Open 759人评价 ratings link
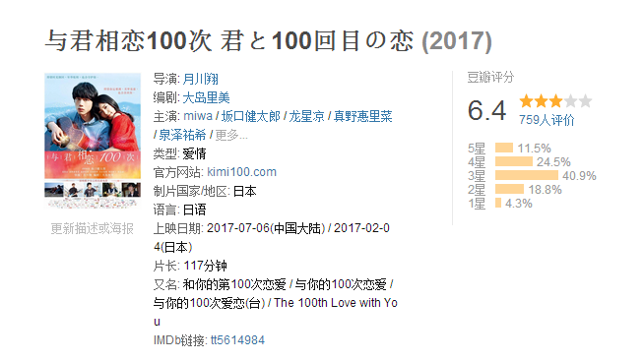This screenshot has width=644, height=361. tap(547, 120)
